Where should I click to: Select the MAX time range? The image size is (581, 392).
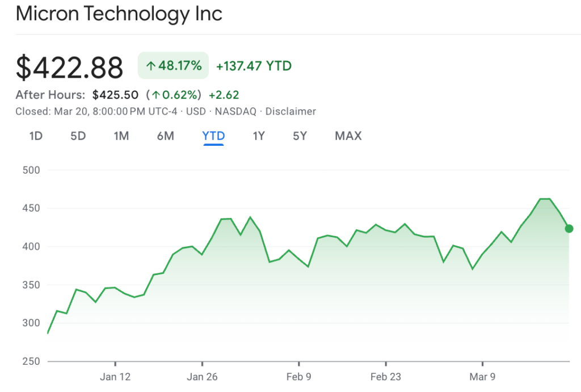tap(348, 136)
